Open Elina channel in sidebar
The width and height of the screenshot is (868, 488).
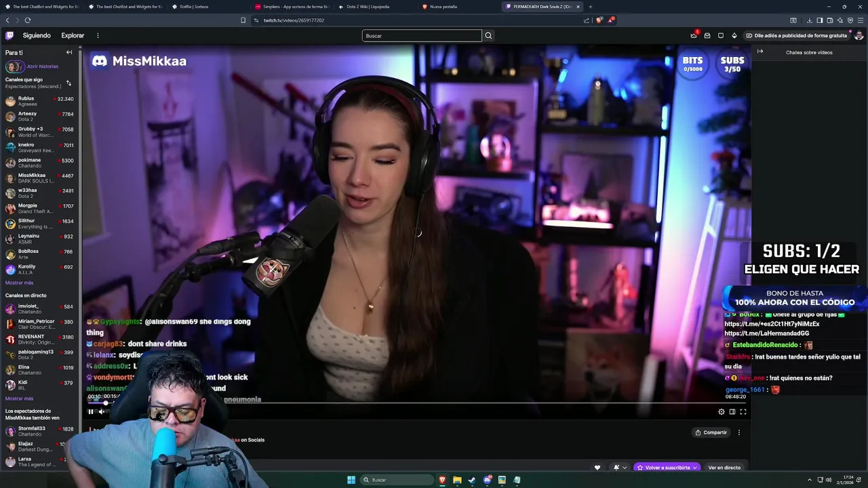click(x=39, y=370)
